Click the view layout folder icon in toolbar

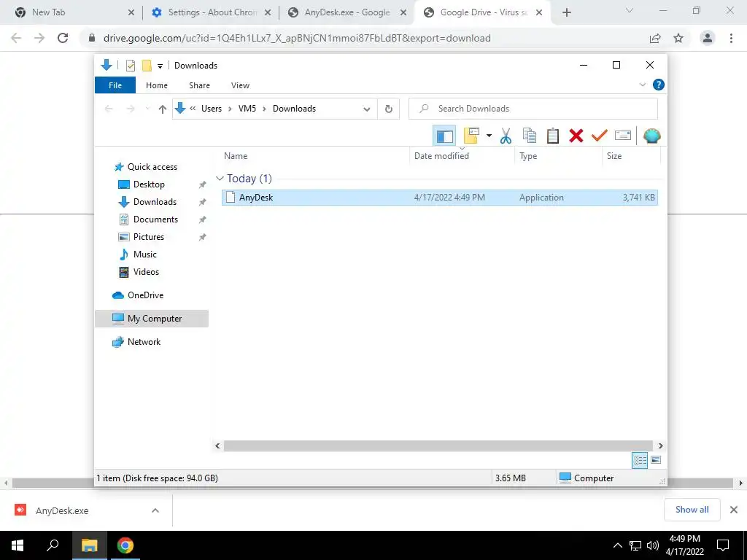471,136
